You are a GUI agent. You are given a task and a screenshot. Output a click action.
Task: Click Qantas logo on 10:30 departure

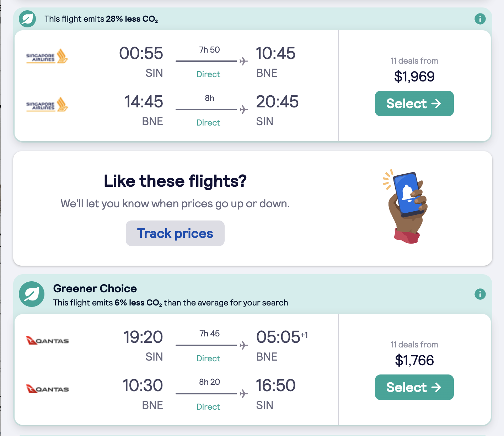47,389
